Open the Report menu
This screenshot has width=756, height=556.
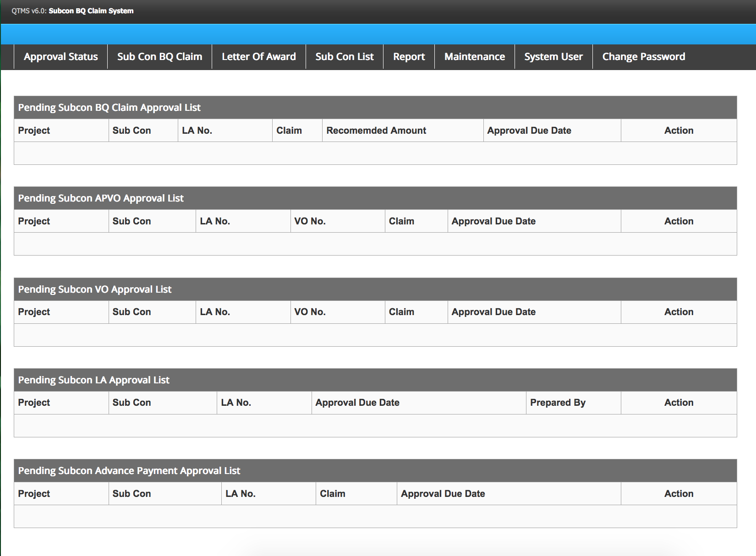409,57
